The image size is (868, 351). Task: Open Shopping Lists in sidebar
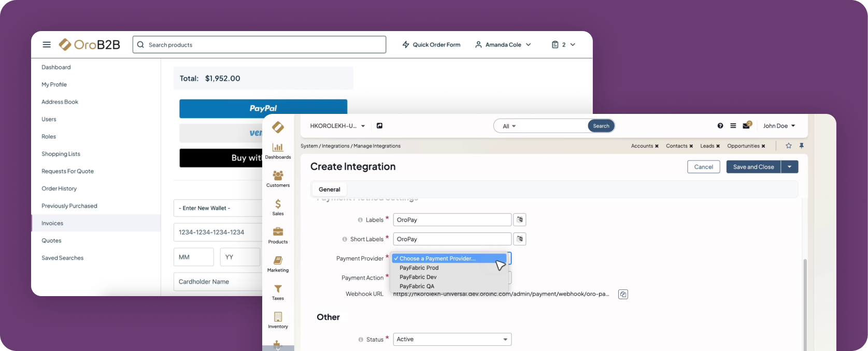61,154
